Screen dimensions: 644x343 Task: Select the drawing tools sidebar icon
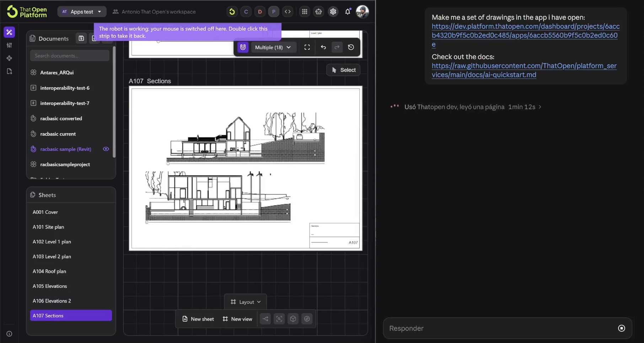(9, 32)
